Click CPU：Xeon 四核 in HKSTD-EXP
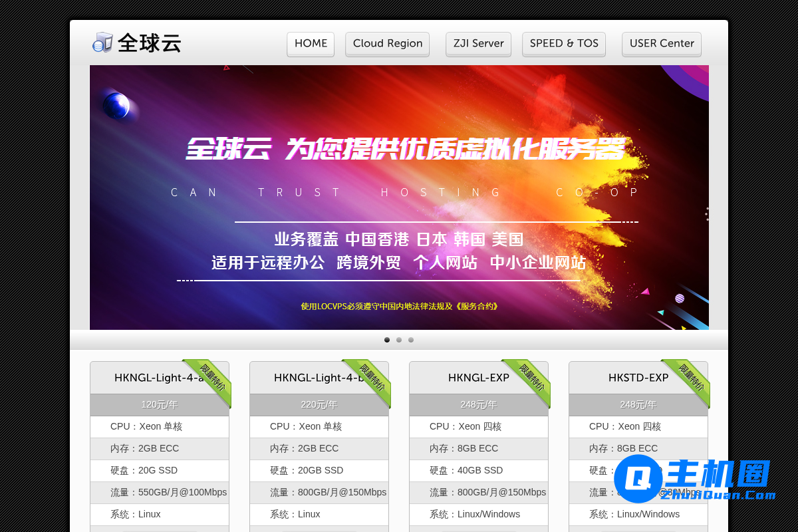Image resolution: width=798 pixels, height=532 pixels. (638, 426)
